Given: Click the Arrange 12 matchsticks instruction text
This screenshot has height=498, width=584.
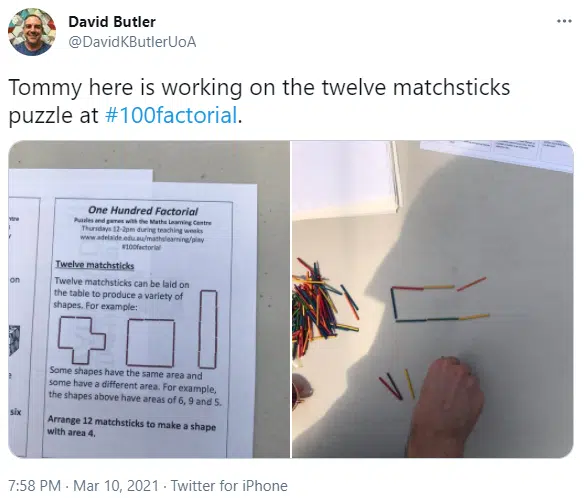Looking at the screenshot, I should click(131, 426).
